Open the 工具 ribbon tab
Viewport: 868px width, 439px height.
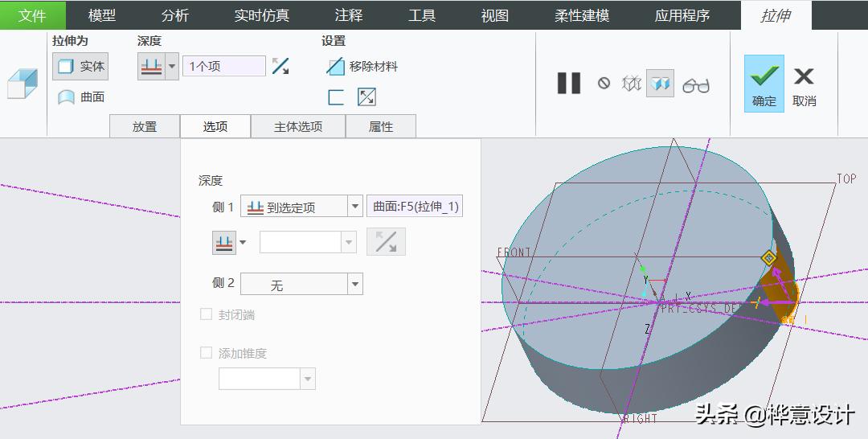coord(422,15)
